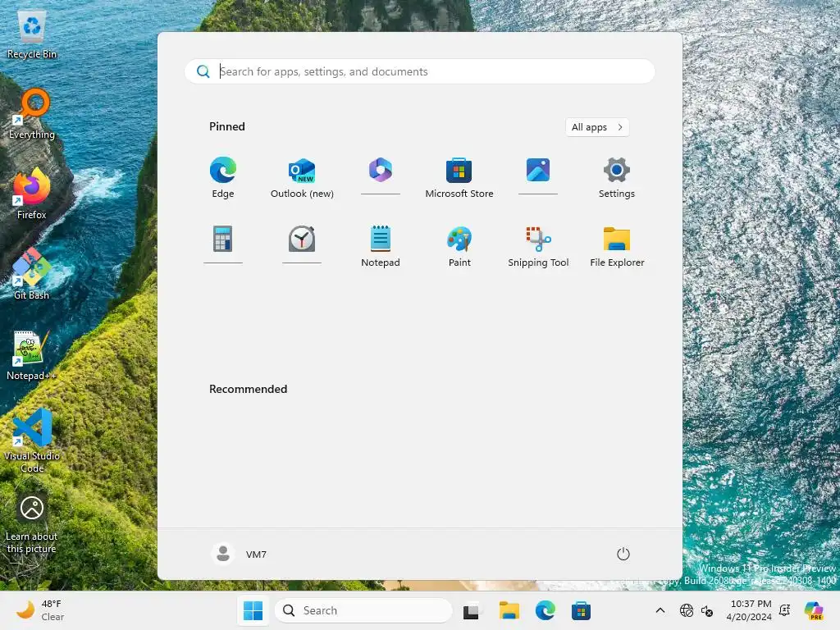Open Paint from pinned apps
This screenshot has width=840, height=630.
(459, 246)
